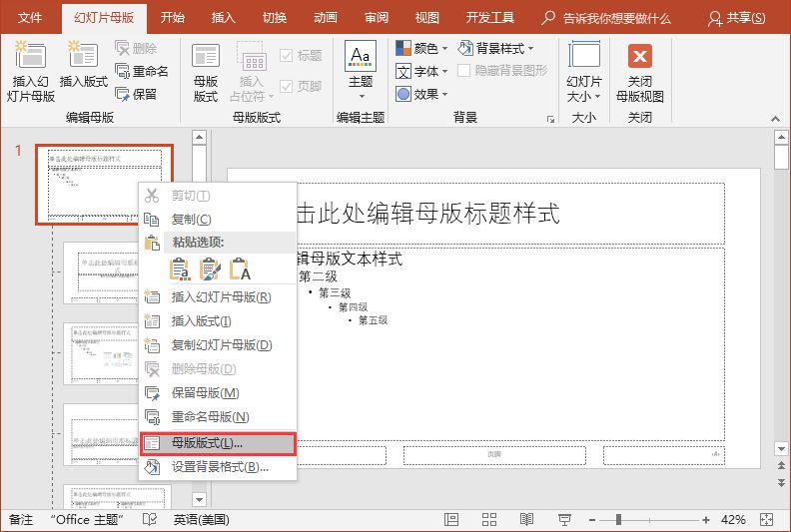Open background format dialog launcher in 背景 group
The width and height of the screenshot is (791, 532).
point(550,119)
